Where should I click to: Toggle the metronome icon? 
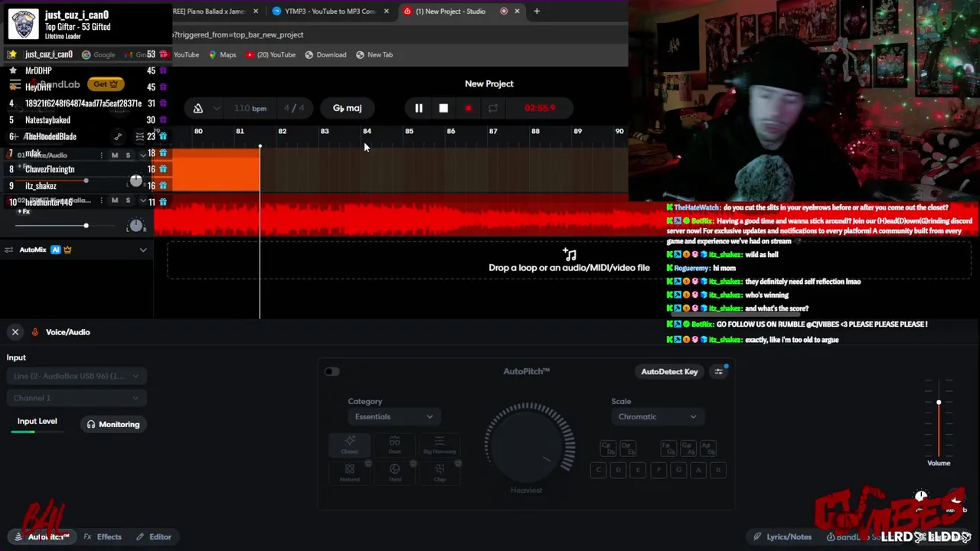coord(198,108)
